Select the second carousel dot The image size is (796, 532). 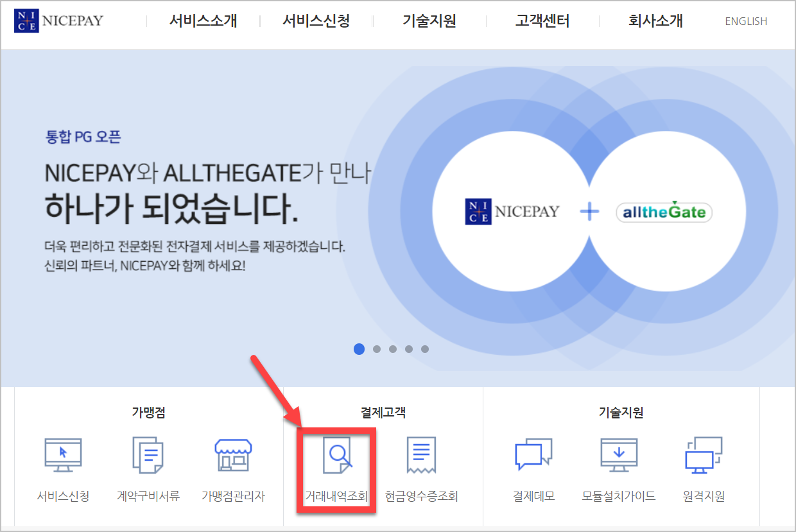pos(377,349)
